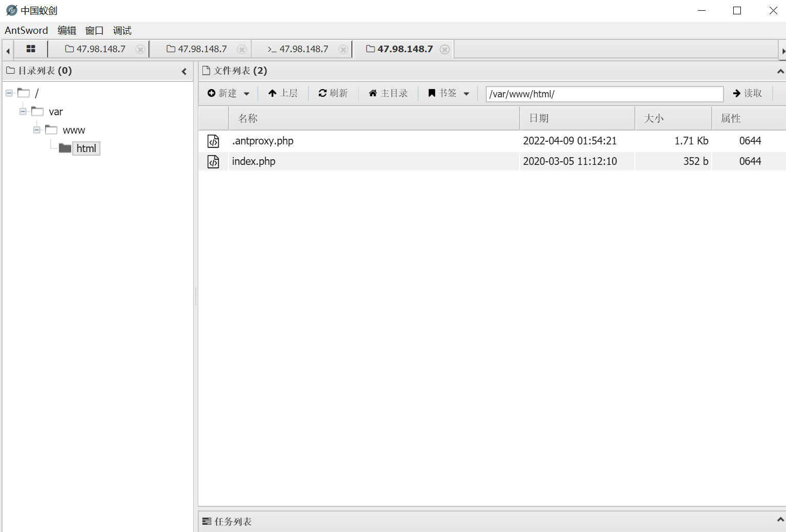Select the index.php file row
786x532 pixels.
click(x=359, y=161)
